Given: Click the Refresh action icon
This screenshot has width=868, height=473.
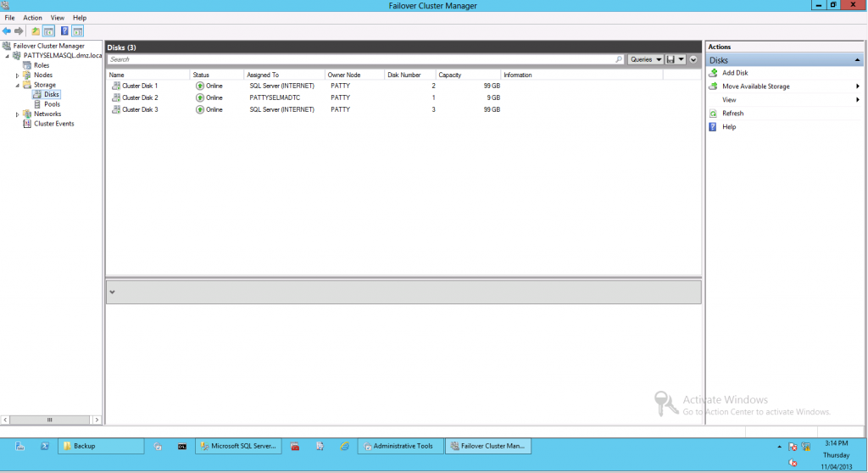Looking at the screenshot, I should pyautogui.click(x=713, y=113).
